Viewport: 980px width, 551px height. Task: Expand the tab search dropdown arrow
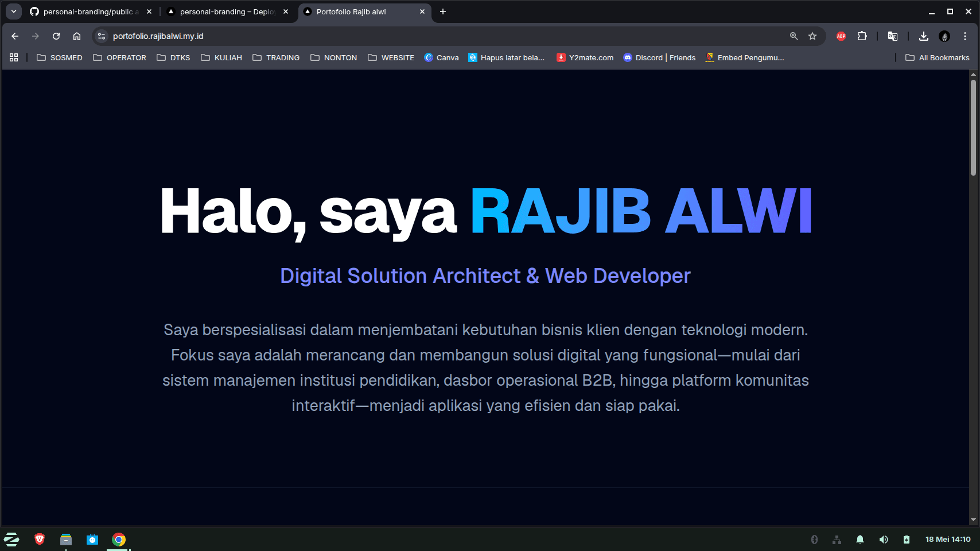coord(14,11)
